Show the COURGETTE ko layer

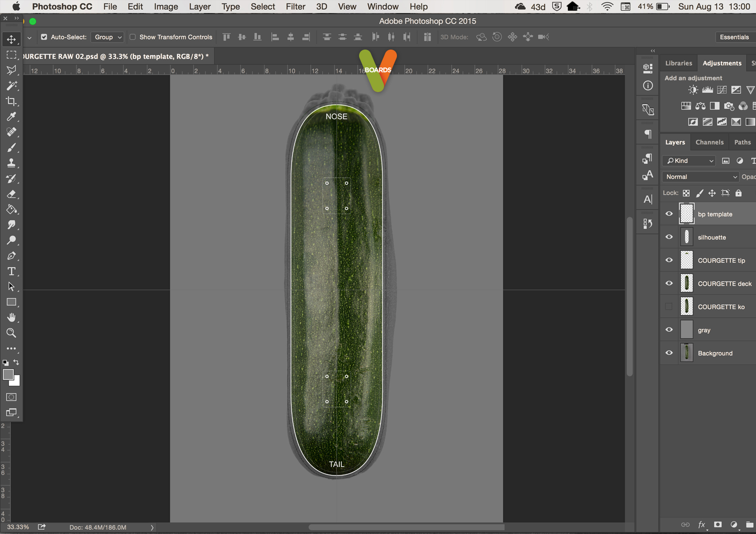click(x=669, y=306)
